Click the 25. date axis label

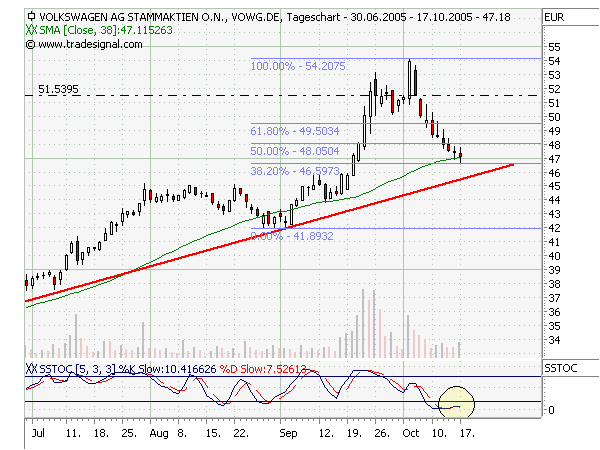(x=129, y=434)
